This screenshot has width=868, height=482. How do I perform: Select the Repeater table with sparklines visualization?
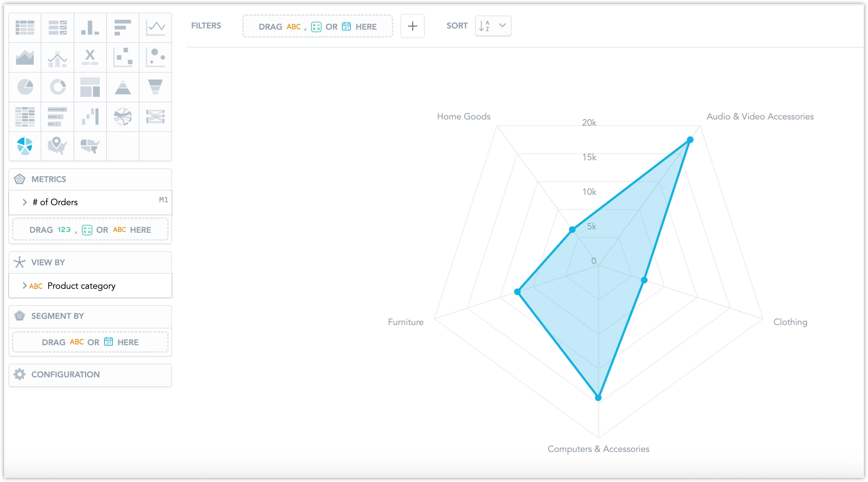[x=58, y=28]
